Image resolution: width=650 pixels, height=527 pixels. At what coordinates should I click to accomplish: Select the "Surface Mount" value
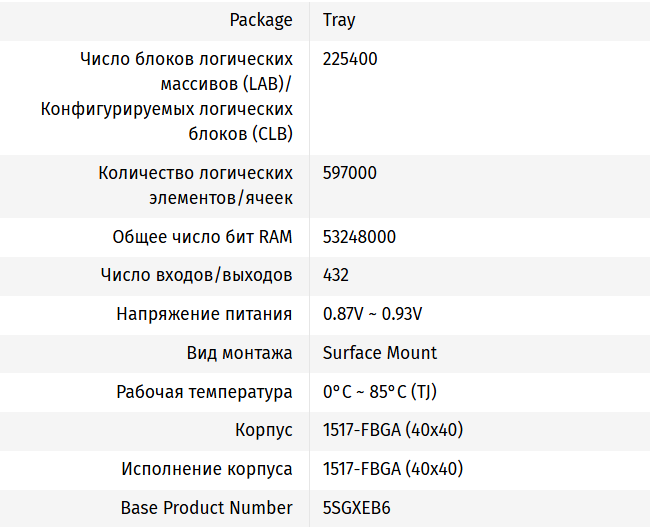(x=380, y=353)
